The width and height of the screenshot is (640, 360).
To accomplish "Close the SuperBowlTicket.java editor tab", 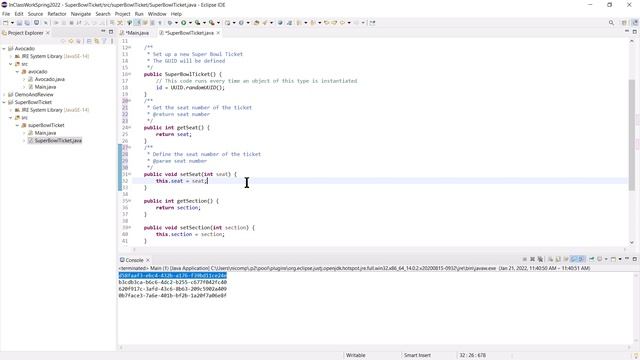I will click(218, 33).
